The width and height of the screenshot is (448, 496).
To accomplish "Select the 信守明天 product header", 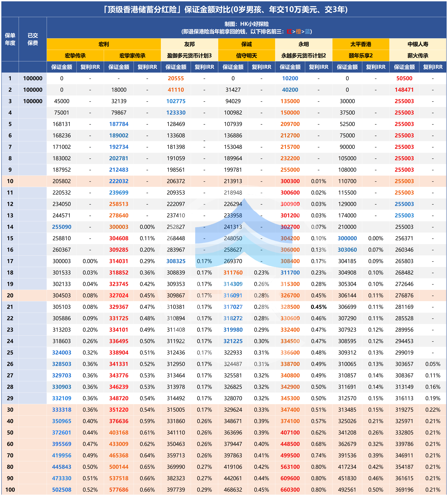I will (246, 56).
